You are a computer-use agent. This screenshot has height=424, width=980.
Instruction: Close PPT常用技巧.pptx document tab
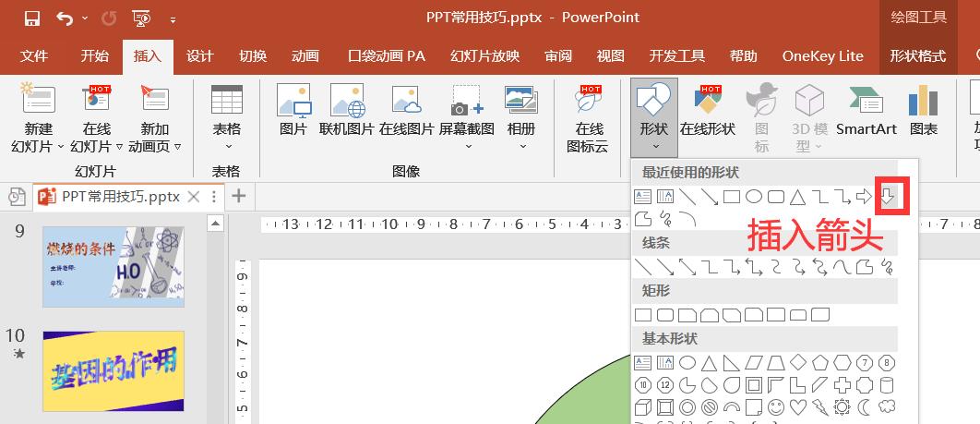coord(194,197)
